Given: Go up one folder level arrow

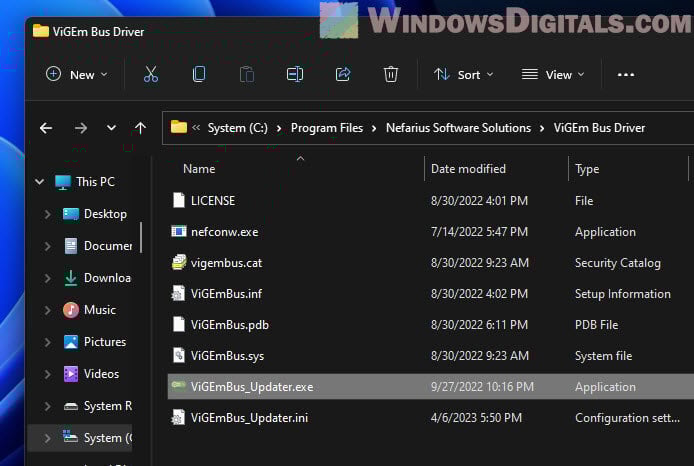Looking at the screenshot, I should pos(140,128).
